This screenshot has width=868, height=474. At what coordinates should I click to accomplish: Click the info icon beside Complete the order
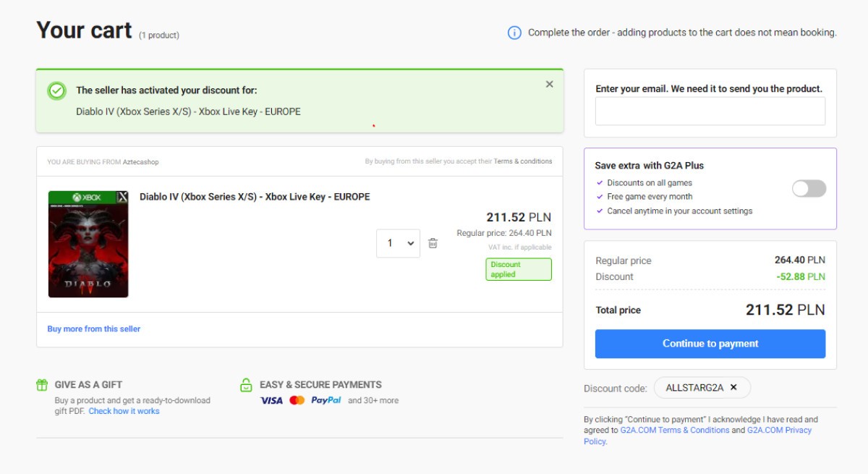(514, 33)
